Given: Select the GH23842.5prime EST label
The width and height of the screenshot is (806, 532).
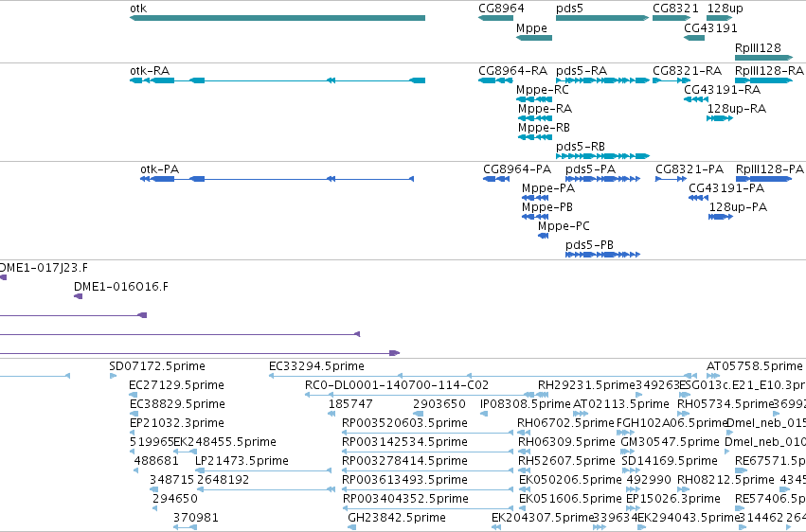Looking at the screenshot, I should coord(397,518).
